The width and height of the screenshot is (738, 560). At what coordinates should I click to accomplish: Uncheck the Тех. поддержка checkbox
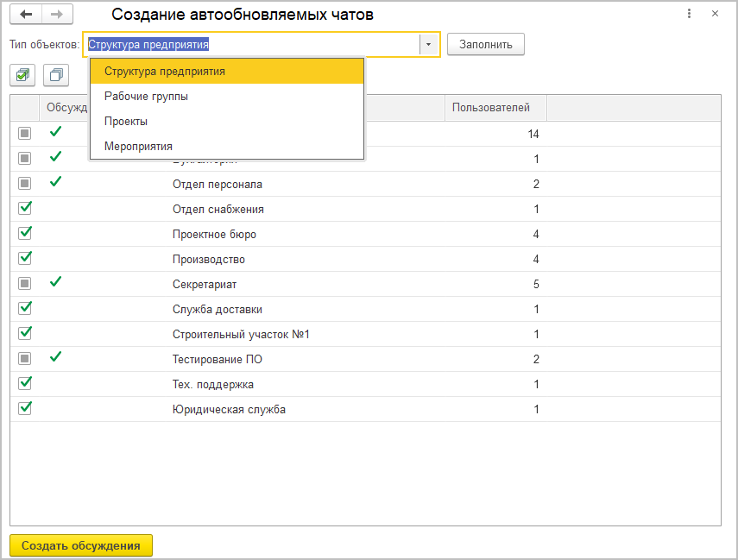pyautogui.click(x=24, y=383)
